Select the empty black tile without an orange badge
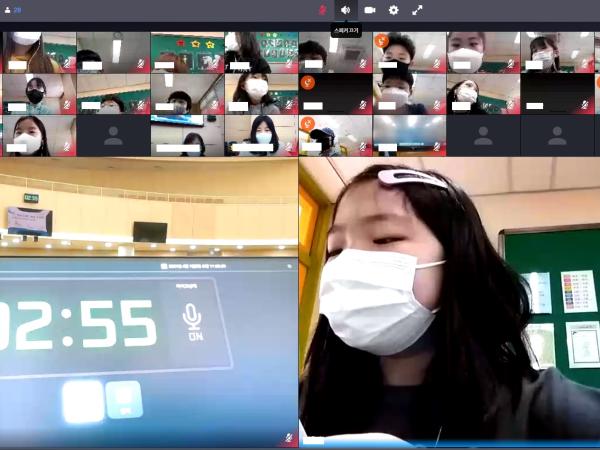 557,93
